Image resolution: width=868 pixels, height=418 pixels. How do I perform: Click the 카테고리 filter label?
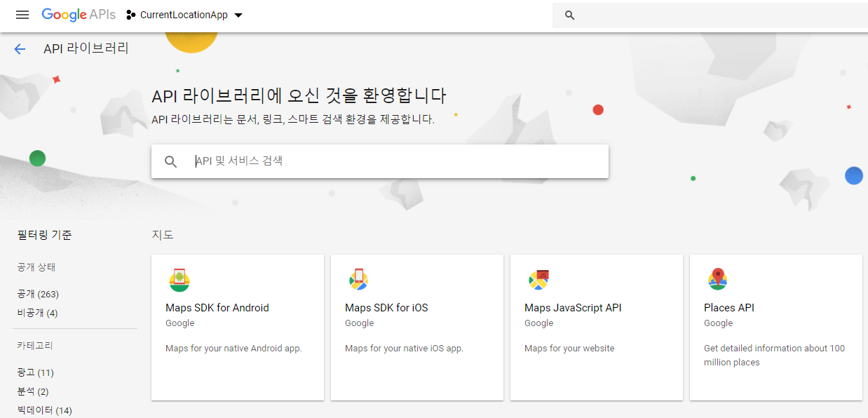coord(35,346)
